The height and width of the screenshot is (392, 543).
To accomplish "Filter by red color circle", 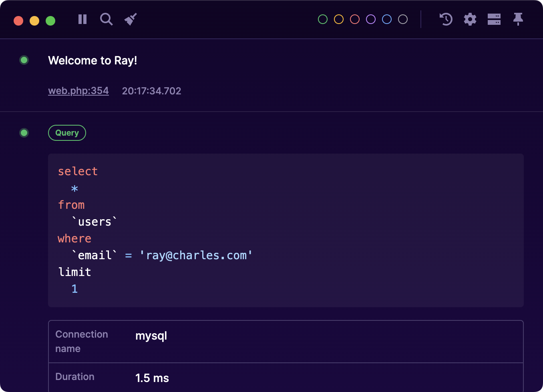I will point(355,19).
